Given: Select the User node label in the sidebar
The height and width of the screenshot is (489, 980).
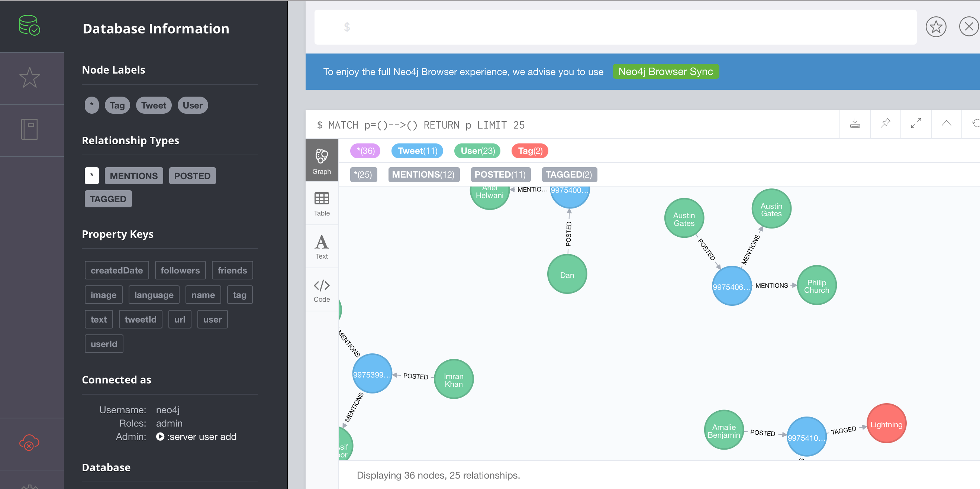Looking at the screenshot, I should 193,105.
